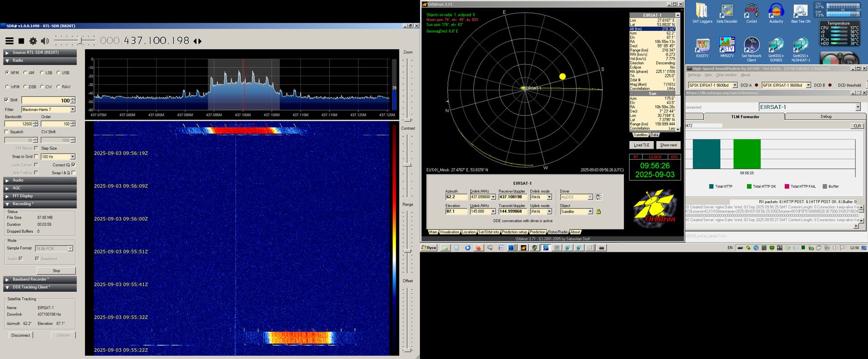Viewport: 868px width, 359px height.
Task: Switch to the Prediction tab in Orbitron
Action: point(538,232)
